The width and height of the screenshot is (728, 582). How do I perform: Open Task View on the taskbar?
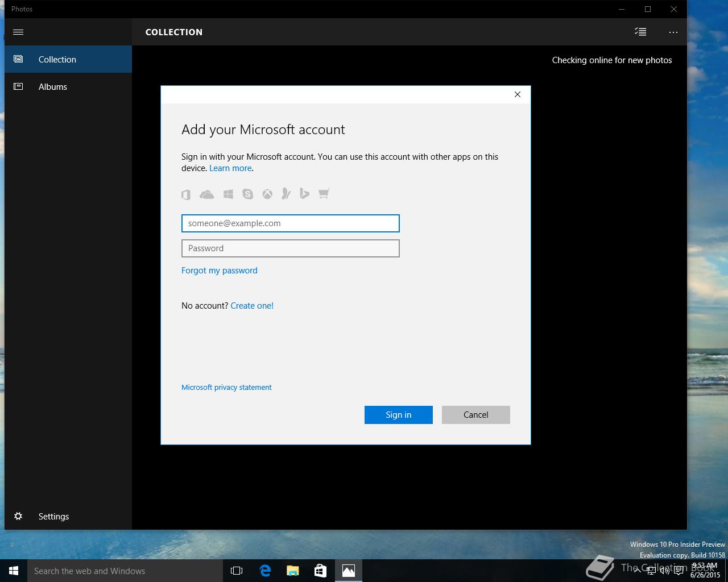pos(237,571)
